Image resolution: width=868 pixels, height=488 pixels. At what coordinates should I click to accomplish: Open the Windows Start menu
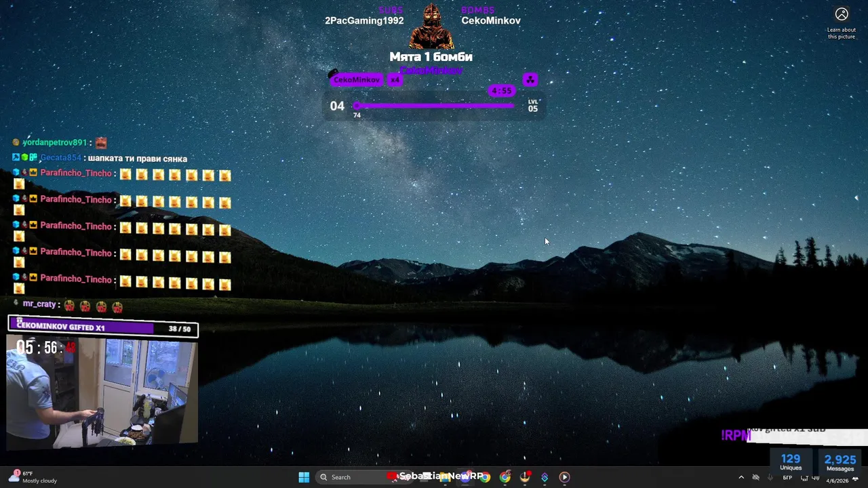(304, 477)
